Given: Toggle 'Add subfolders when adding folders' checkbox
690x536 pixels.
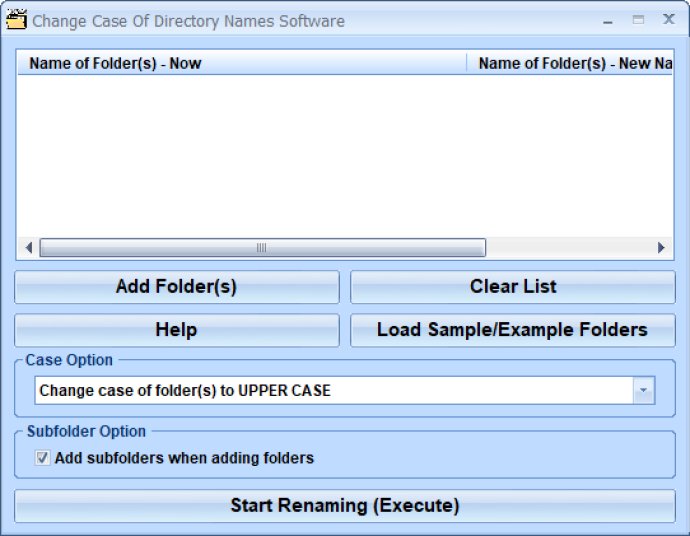Looking at the screenshot, I should [x=42, y=458].
